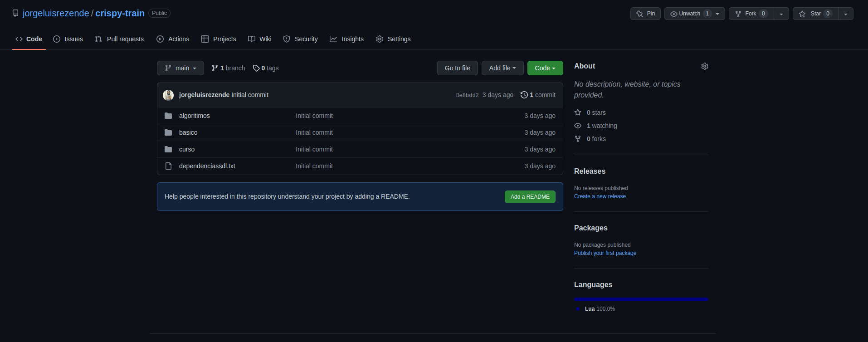Click the star icon next to 0 stars
This screenshot has height=342, width=868.
click(x=578, y=112)
